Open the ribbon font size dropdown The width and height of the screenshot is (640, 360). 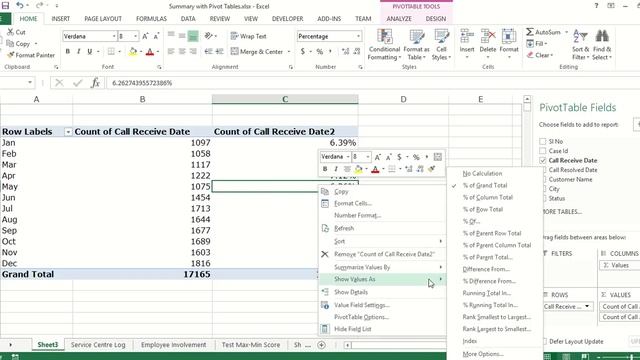tap(135, 36)
